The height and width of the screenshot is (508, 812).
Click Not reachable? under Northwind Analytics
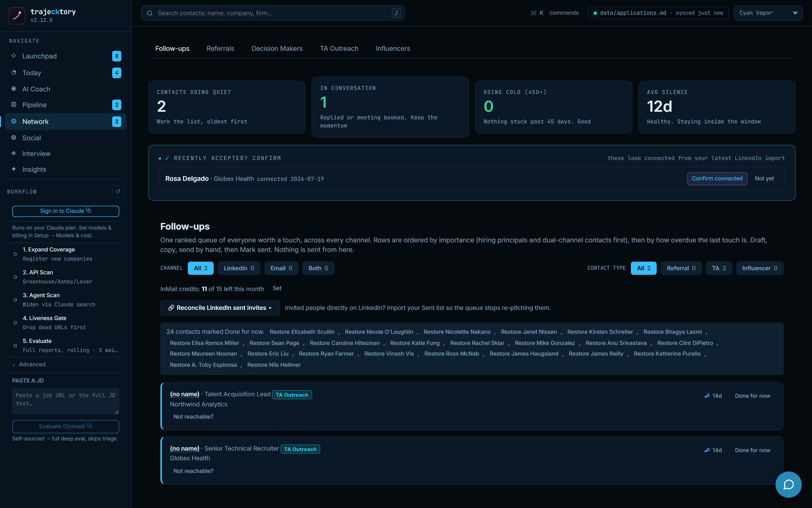[x=193, y=417]
